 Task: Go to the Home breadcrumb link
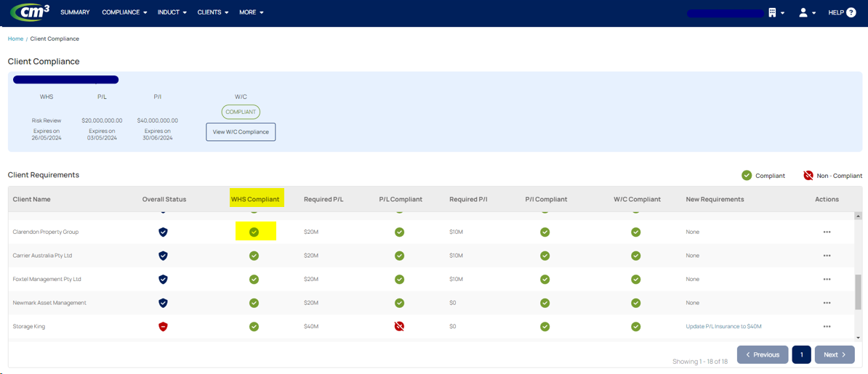click(15, 38)
